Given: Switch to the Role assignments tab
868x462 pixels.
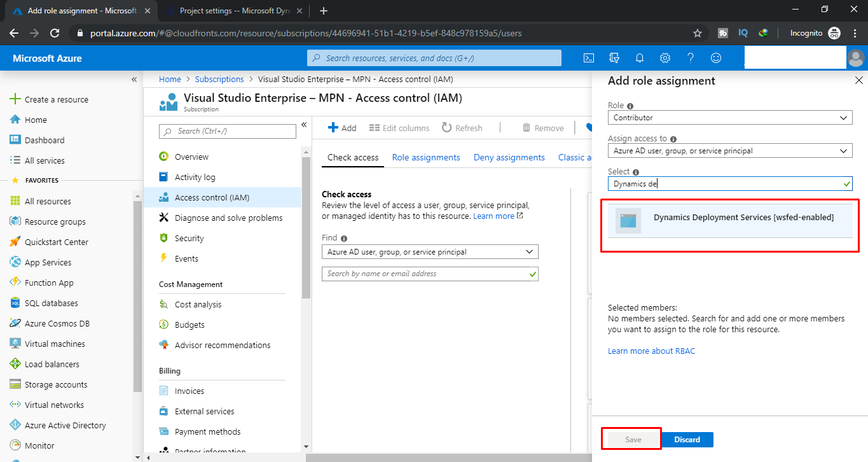Looking at the screenshot, I should (426, 157).
